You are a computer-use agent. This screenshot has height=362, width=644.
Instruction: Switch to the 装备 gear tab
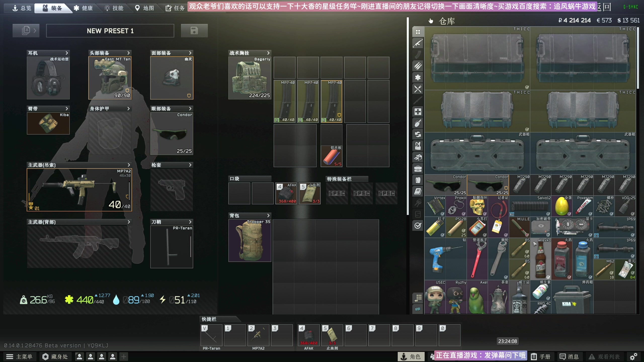tap(52, 8)
